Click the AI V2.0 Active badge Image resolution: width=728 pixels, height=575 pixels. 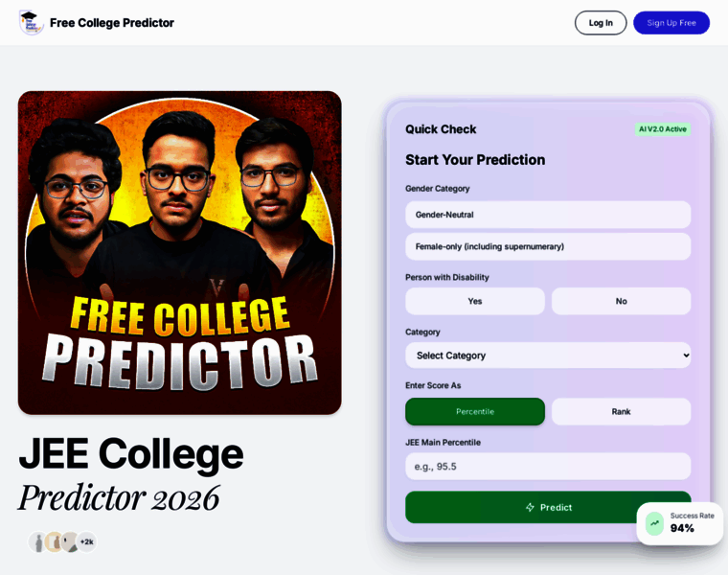coord(662,129)
